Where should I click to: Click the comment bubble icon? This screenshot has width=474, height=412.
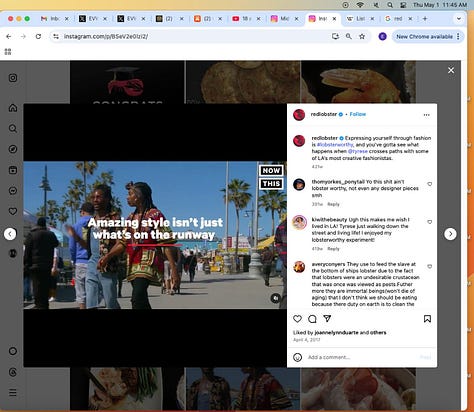pyautogui.click(x=312, y=319)
